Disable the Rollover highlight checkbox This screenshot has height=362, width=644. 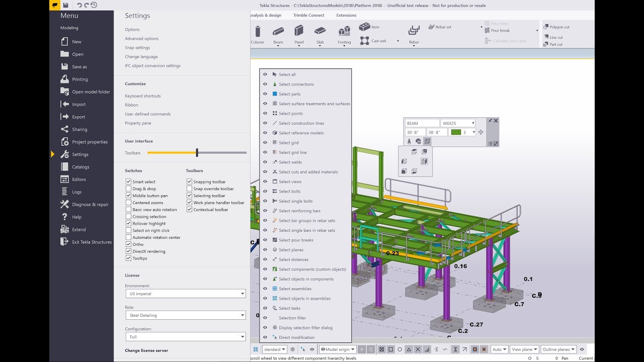[x=128, y=223]
